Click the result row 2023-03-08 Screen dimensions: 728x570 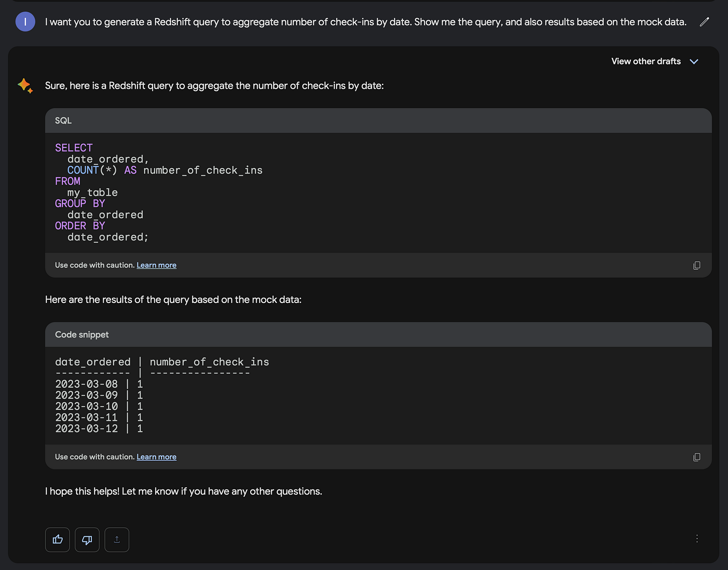click(99, 384)
